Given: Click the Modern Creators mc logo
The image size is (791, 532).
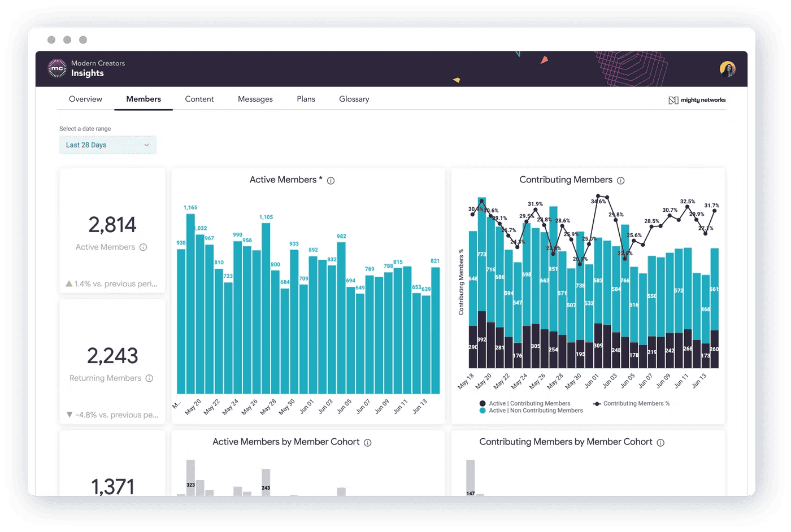Looking at the screenshot, I should 57,68.
